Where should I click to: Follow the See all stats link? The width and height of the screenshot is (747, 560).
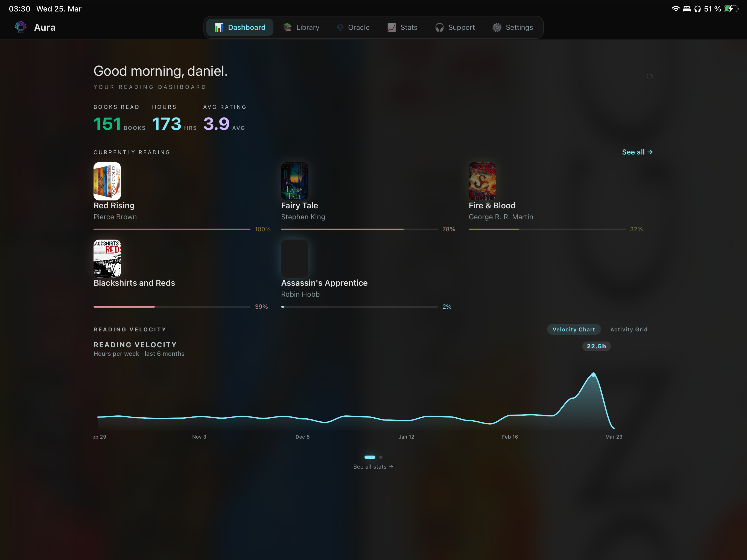[373, 466]
